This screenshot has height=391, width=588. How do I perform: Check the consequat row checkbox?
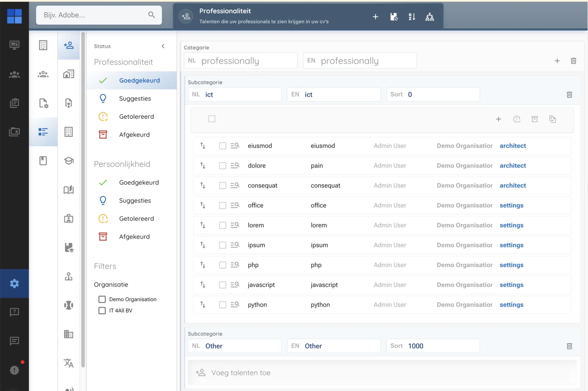coord(222,186)
